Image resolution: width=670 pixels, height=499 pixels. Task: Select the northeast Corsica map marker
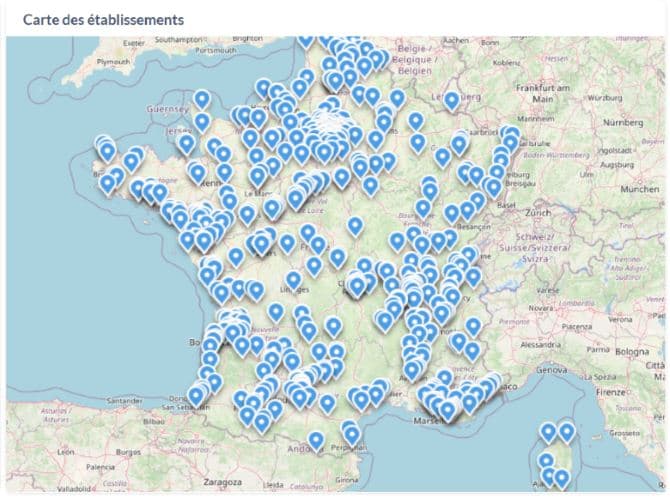[x=567, y=432]
